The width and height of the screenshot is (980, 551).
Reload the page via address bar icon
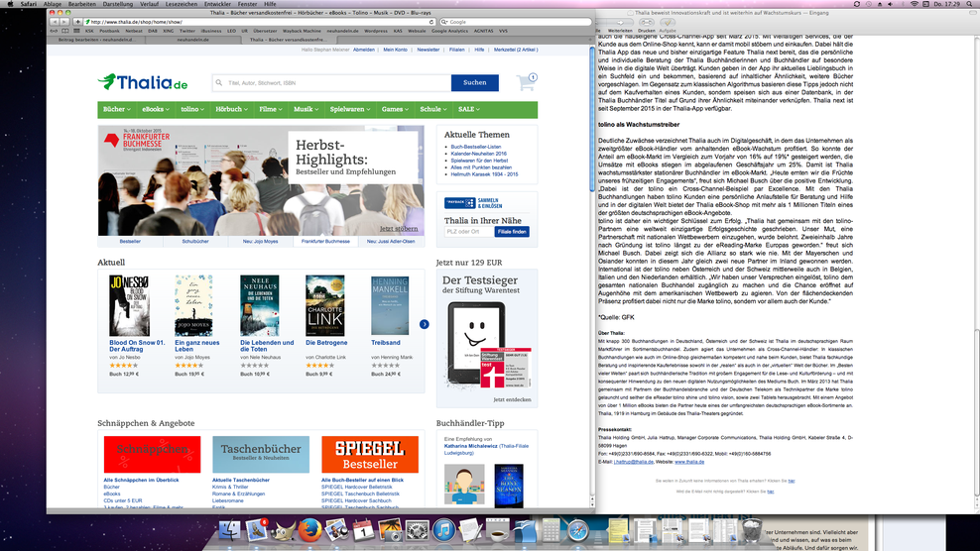(431, 22)
